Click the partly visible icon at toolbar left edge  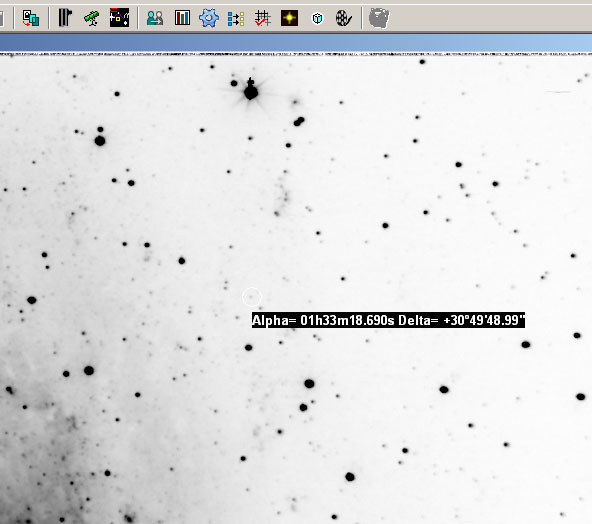click(2, 18)
